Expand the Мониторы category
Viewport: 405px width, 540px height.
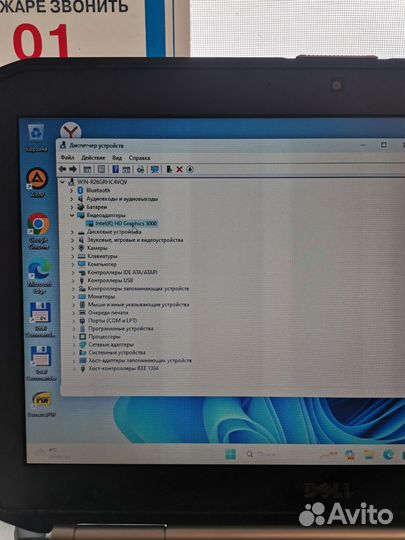(x=73, y=296)
